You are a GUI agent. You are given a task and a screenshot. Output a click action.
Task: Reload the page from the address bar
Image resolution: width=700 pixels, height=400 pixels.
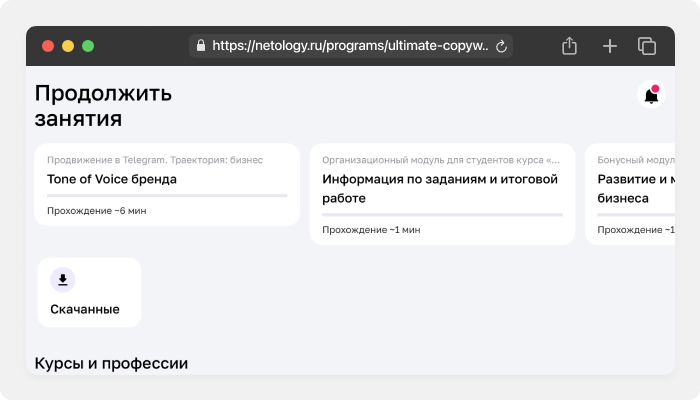point(502,46)
